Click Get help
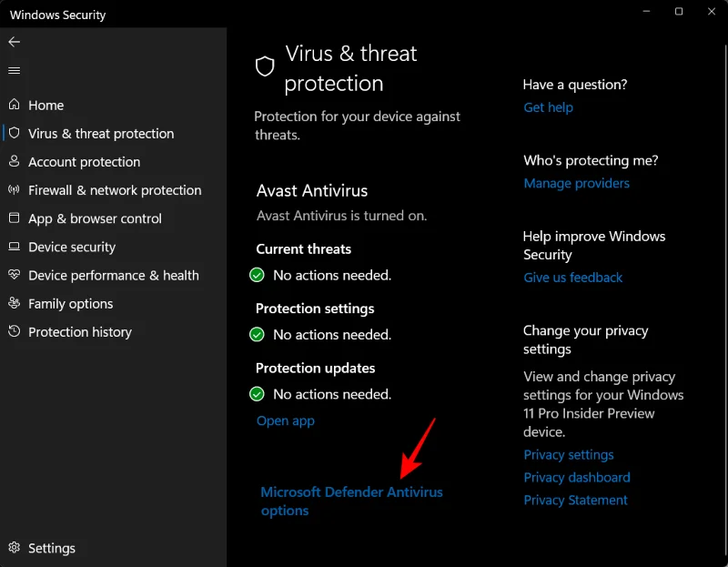This screenshot has width=728, height=567. pyautogui.click(x=548, y=107)
